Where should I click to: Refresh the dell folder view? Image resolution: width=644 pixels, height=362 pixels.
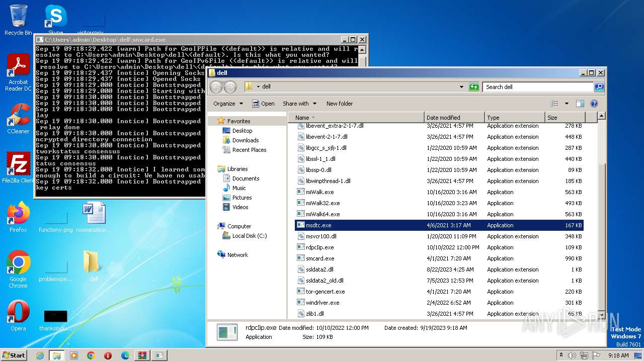tap(474, 87)
